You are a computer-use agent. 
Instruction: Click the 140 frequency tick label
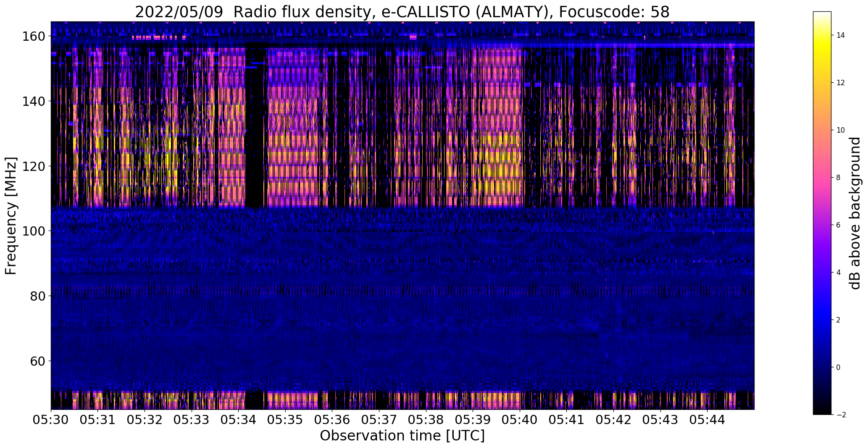[x=34, y=101]
